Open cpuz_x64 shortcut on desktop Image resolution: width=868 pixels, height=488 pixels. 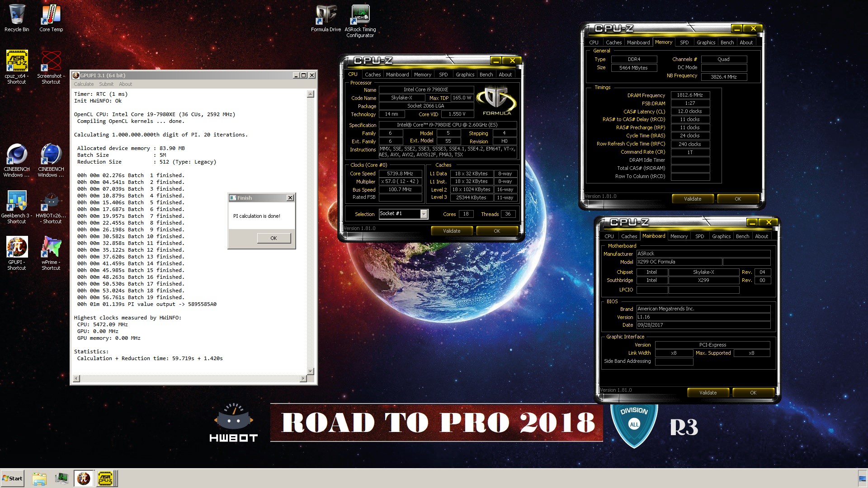pos(17,67)
